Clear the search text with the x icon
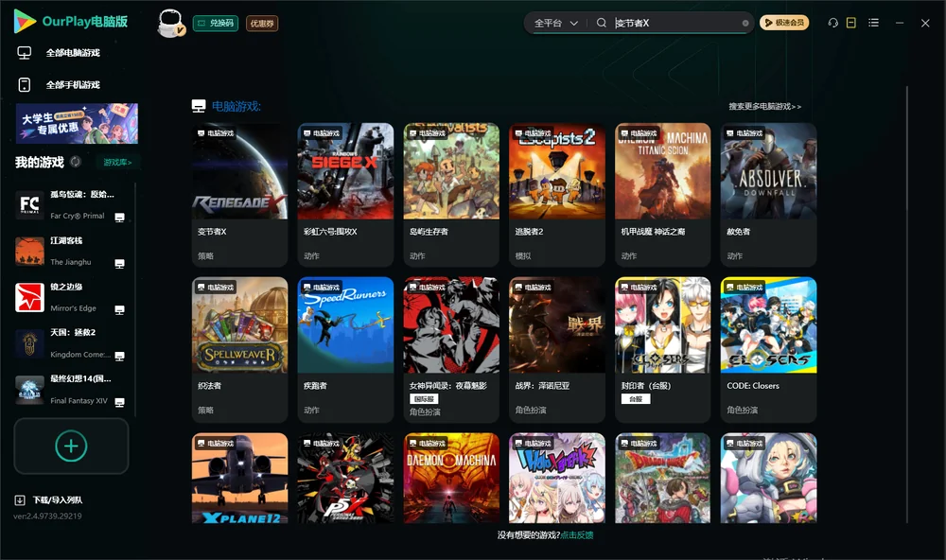Screen dimensions: 946x560 pyautogui.click(x=745, y=23)
